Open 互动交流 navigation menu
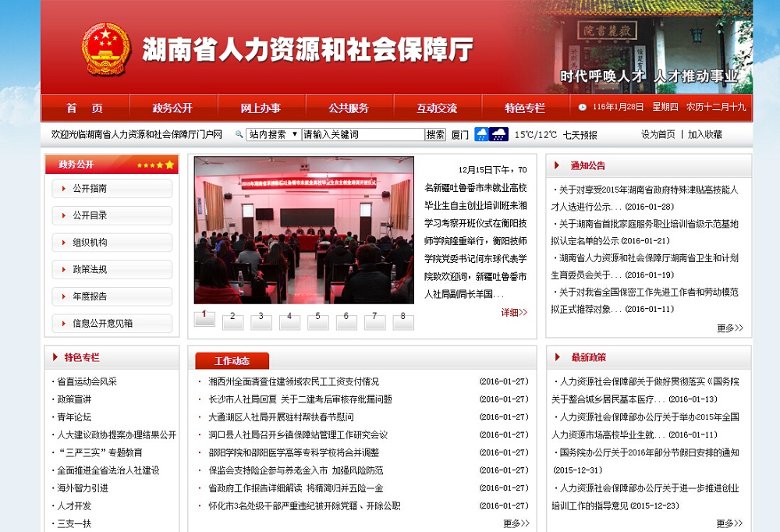This screenshot has width=780, height=532. (437, 108)
